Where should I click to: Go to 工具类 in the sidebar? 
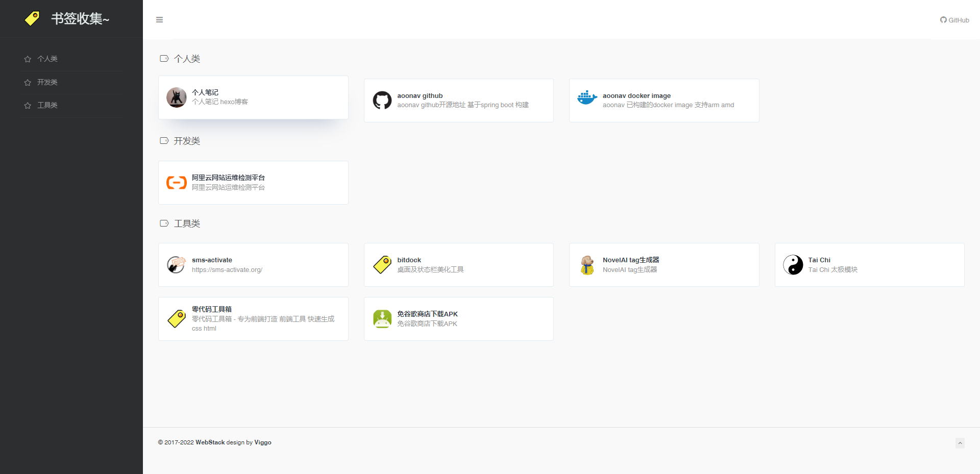(47, 105)
